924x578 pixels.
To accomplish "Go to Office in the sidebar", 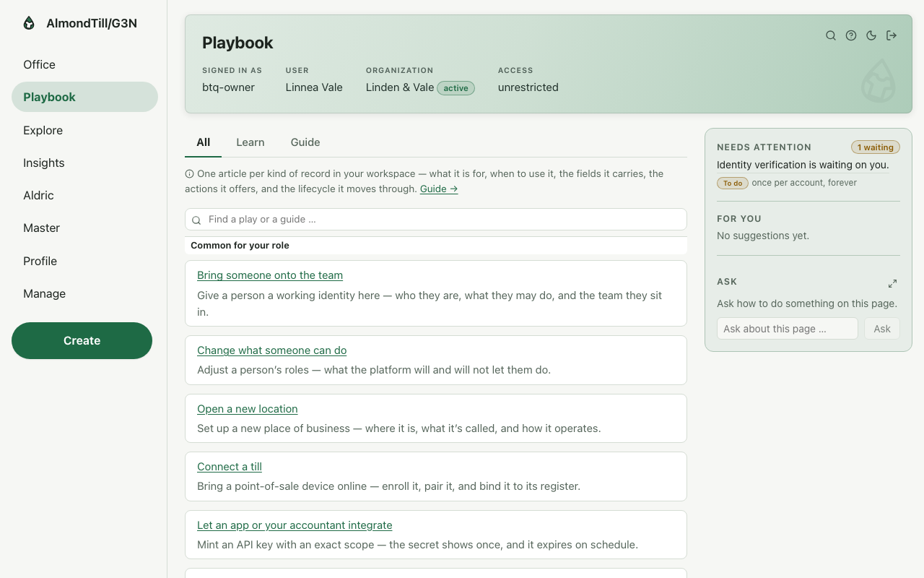I will tap(84, 64).
